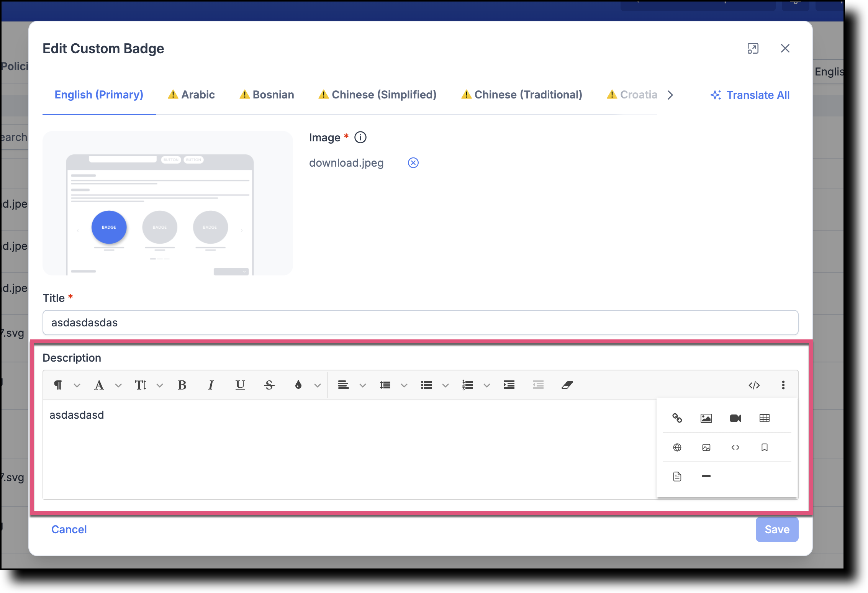This screenshot has width=868, height=593.
Task: Open the Chinese (Traditional) tab
Action: (521, 95)
